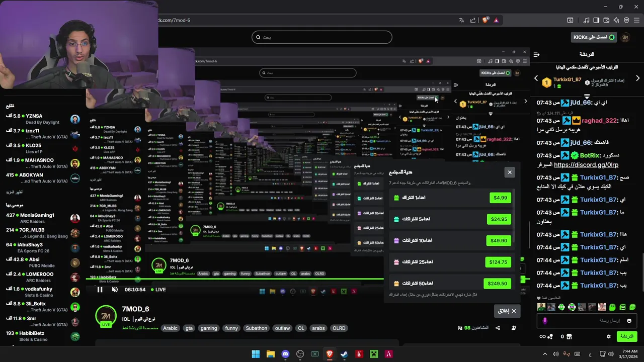Buy 1 gifted subscription for $4.99

pos(500,198)
